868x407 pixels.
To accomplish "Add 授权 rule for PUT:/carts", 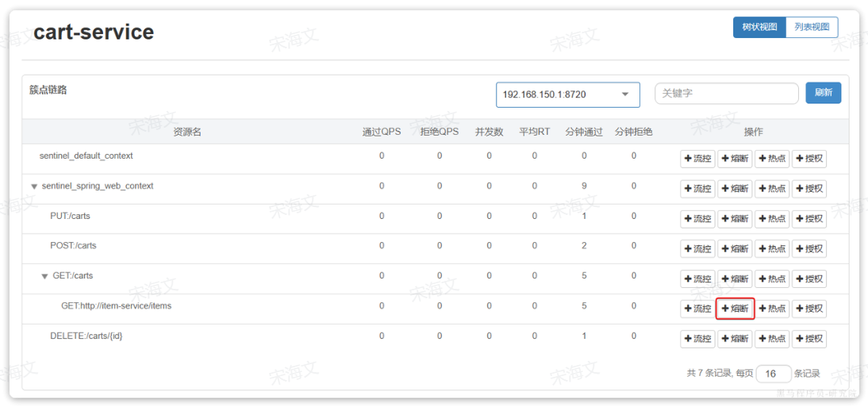I will 808,219.
